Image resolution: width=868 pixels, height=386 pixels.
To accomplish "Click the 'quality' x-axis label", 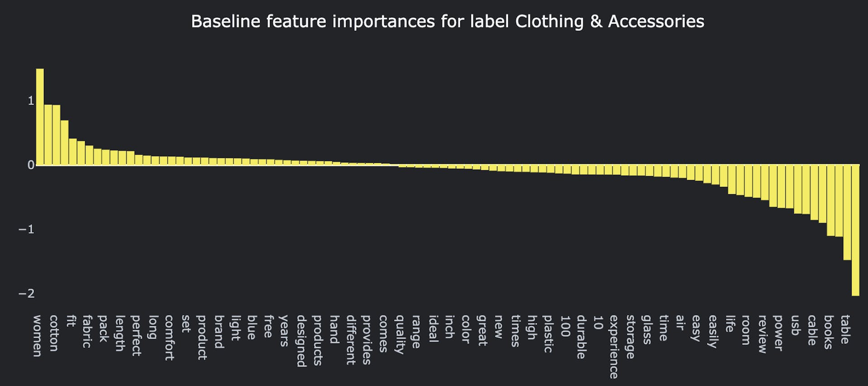I will tap(400, 334).
